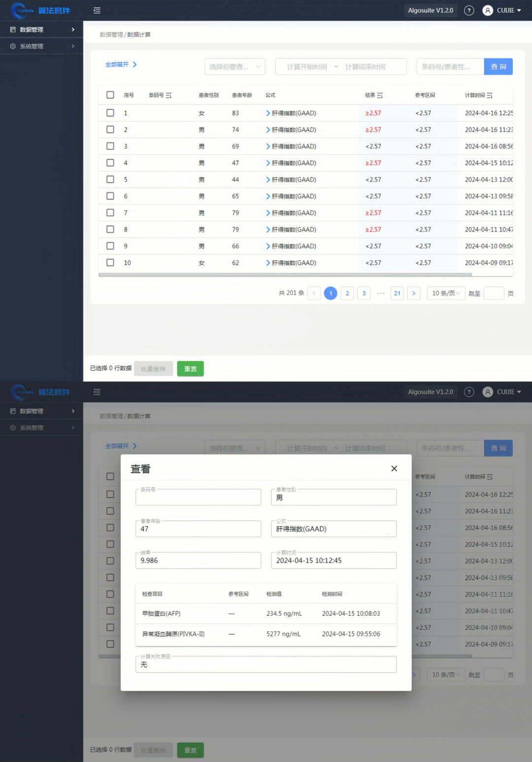Tick row 3 checkbox (age 69) in top screenshot

coord(110,146)
